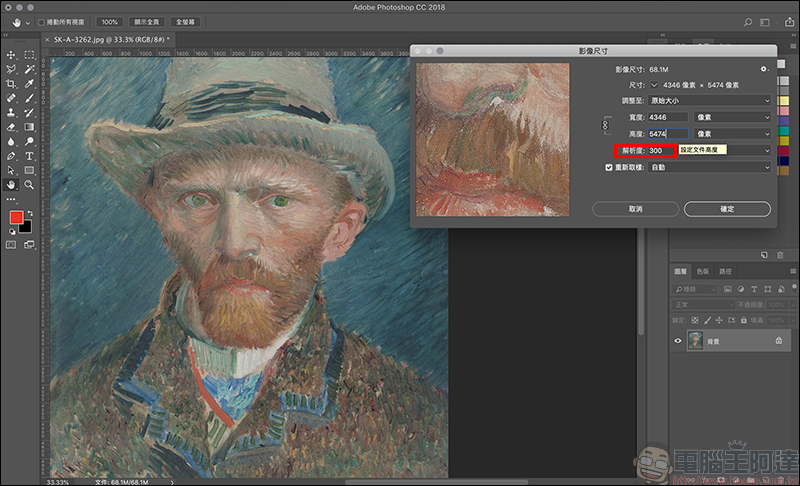Open the Edit Toolbar three-dots menu

pyautogui.click(x=11, y=199)
